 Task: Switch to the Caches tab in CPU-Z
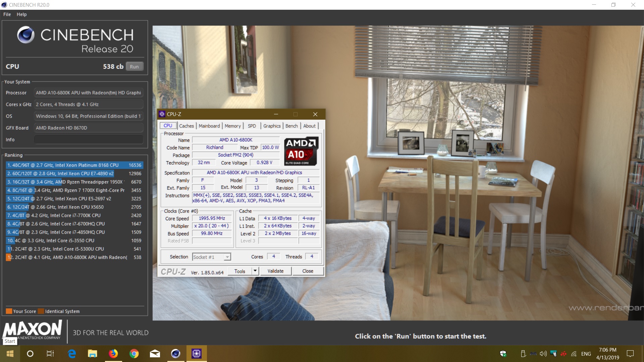pyautogui.click(x=186, y=126)
